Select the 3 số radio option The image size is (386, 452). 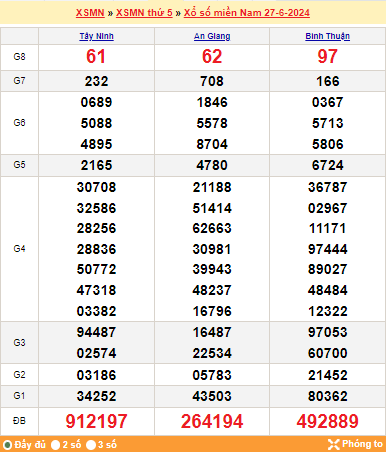pyautogui.click(x=90, y=445)
